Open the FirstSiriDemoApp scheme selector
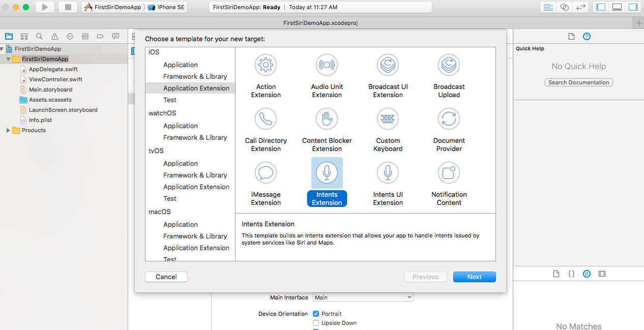 coord(113,7)
